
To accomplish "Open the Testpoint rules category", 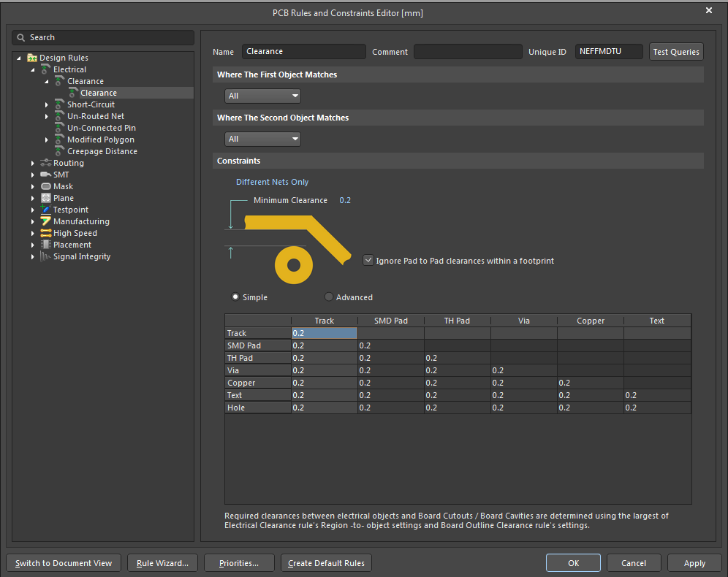I will (46, 210).
